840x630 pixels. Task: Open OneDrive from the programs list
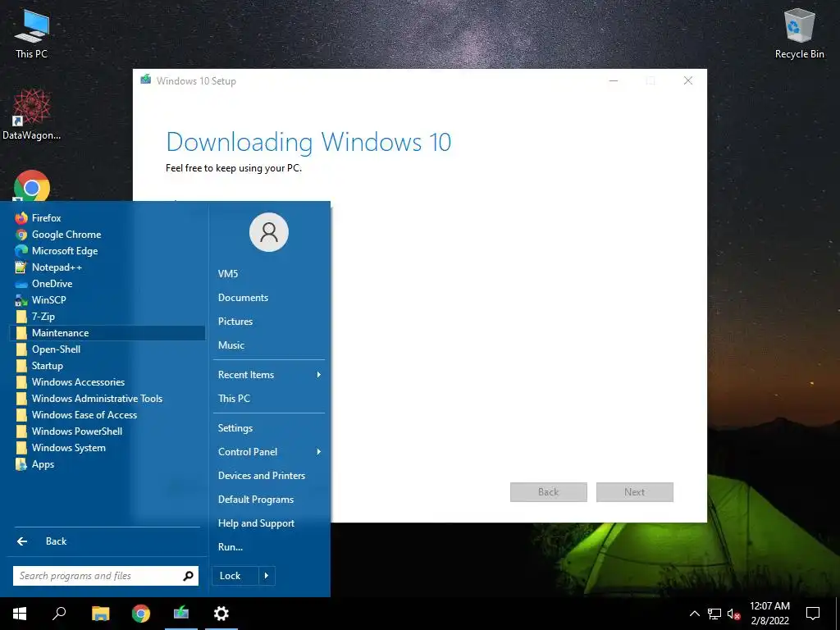click(52, 283)
